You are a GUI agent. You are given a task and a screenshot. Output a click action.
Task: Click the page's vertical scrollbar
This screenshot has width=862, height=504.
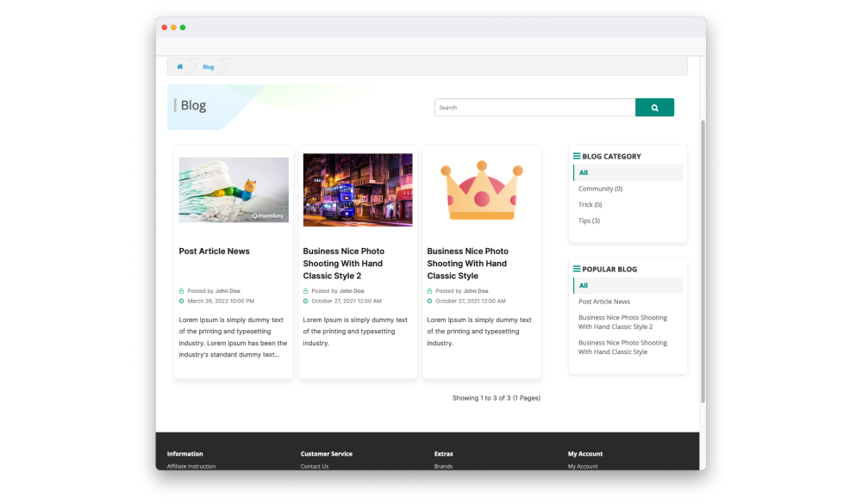pyautogui.click(x=703, y=258)
